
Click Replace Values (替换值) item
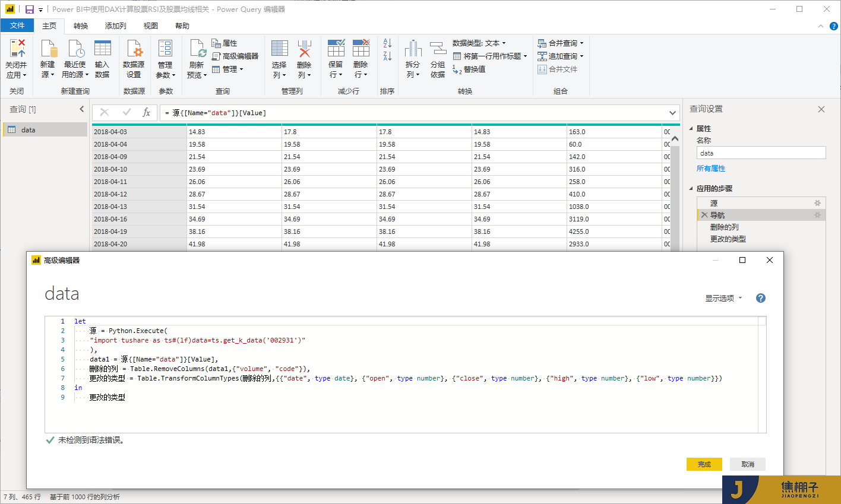469,69
